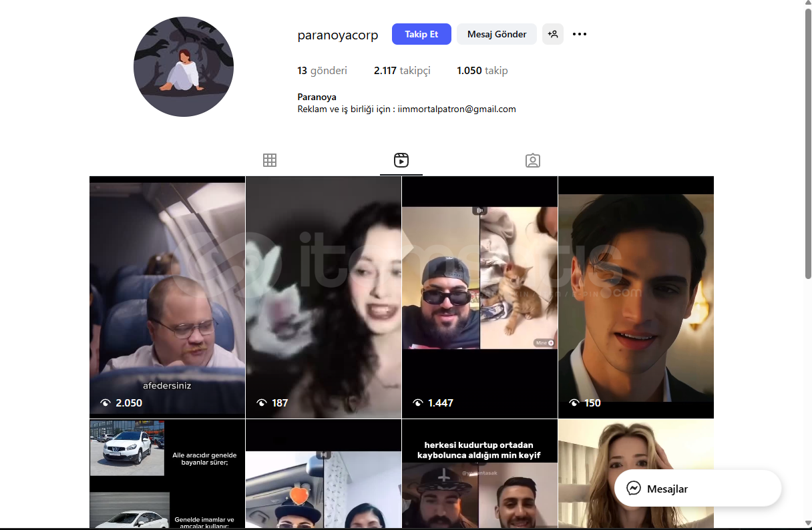This screenshot has width=812, height=530.
Task: Open the Aile aracıdır car reel
Action: (167, 474)
